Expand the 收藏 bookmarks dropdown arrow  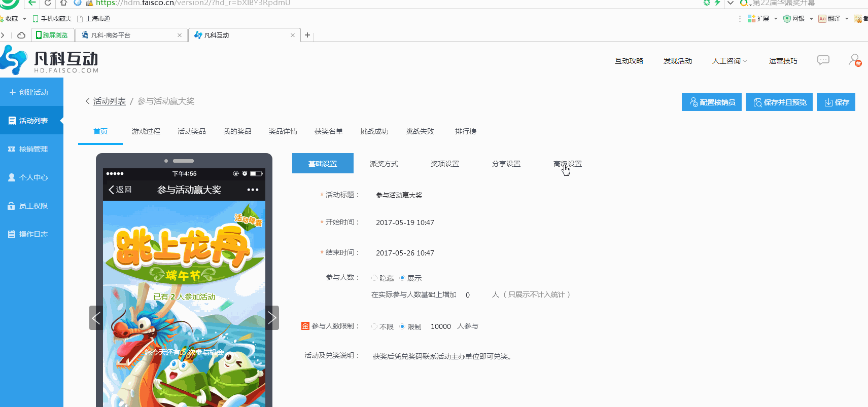(24, 19)
